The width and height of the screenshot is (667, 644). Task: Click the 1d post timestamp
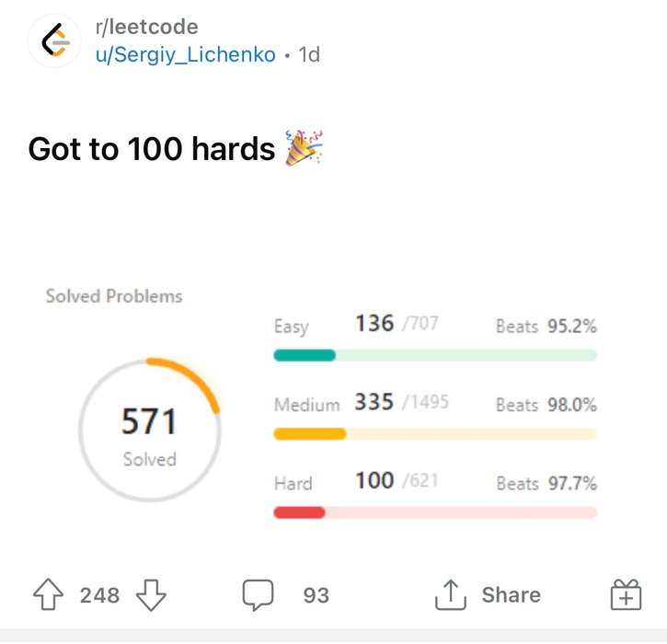click(x=309, y=54)
